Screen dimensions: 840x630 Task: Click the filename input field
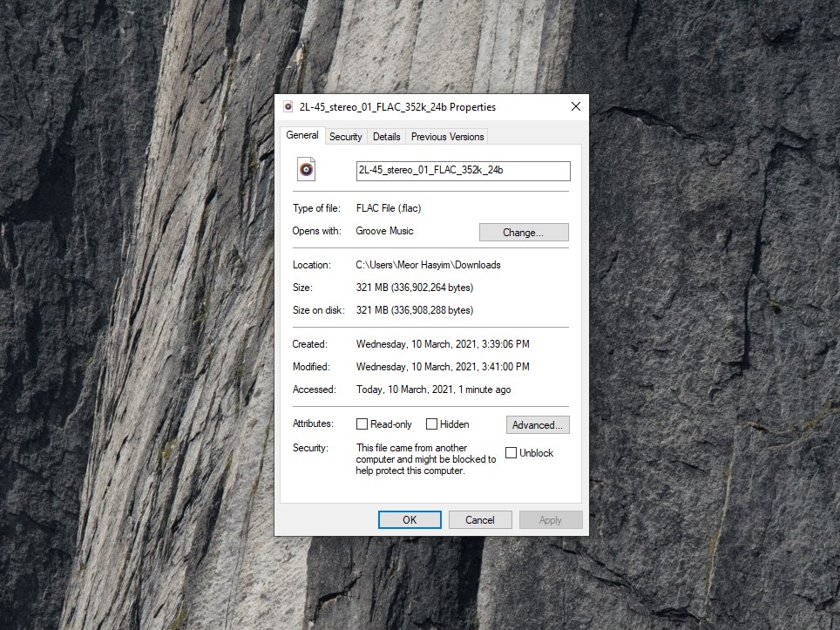click(464, 171)
